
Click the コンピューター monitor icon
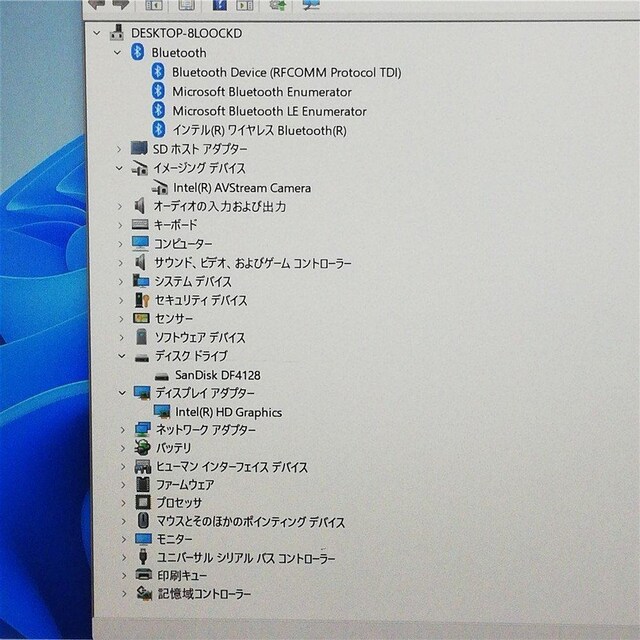pos(140,243)
